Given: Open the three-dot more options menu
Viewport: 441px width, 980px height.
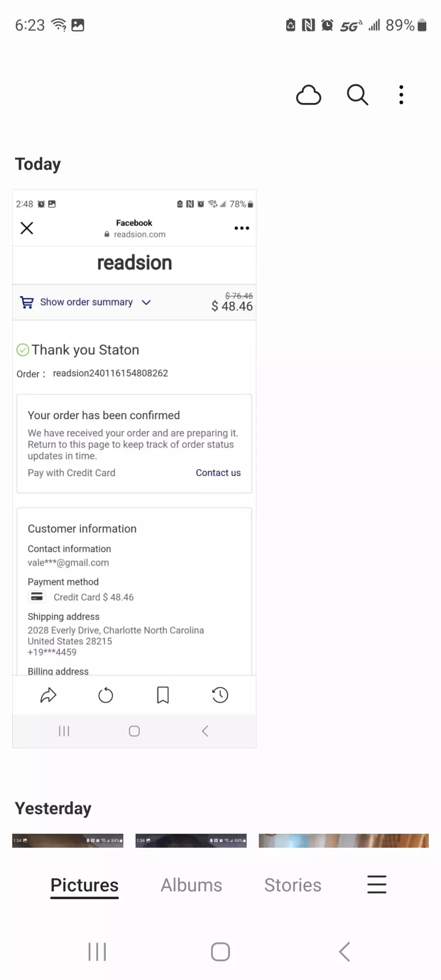Looking at the screenshot, I should (401, 95).
